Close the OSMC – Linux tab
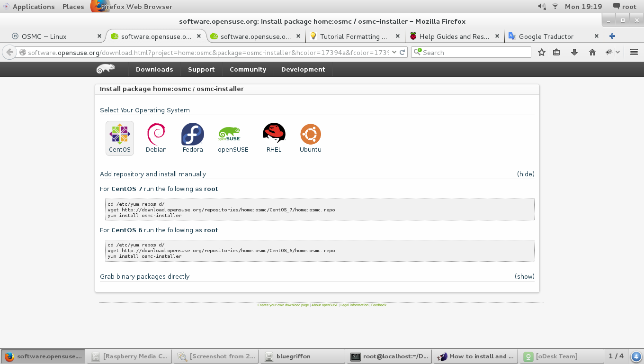This screenshot has height=364, width=644. click(99, 36)
